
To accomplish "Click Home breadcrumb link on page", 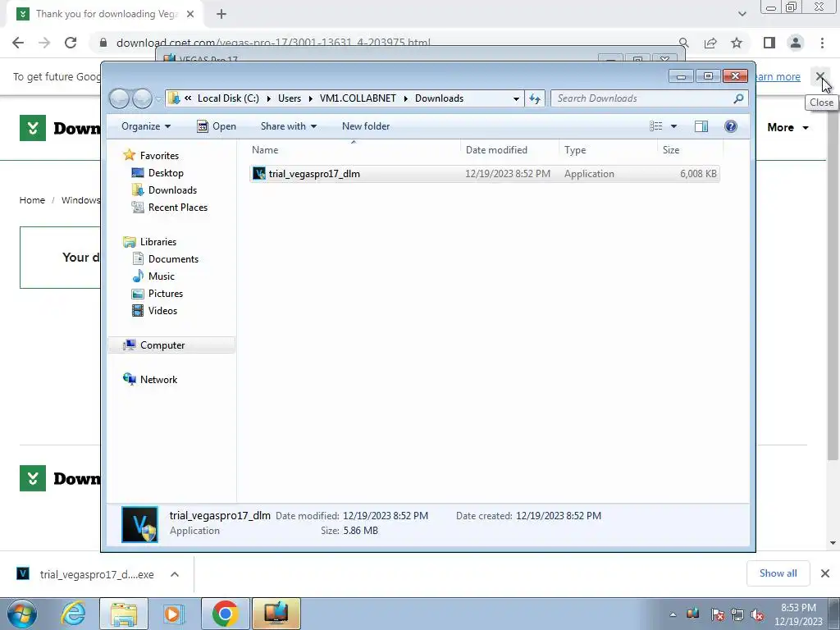I will (x=32, y=200).
